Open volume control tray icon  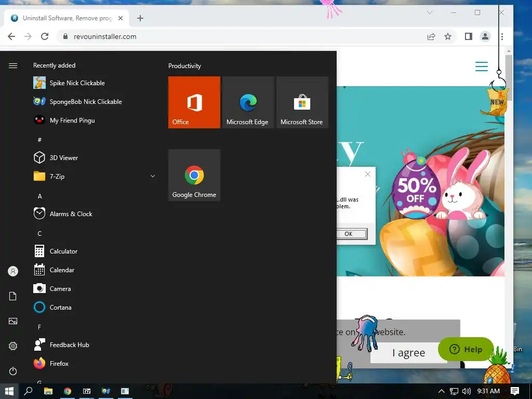(x=467, y=391)
